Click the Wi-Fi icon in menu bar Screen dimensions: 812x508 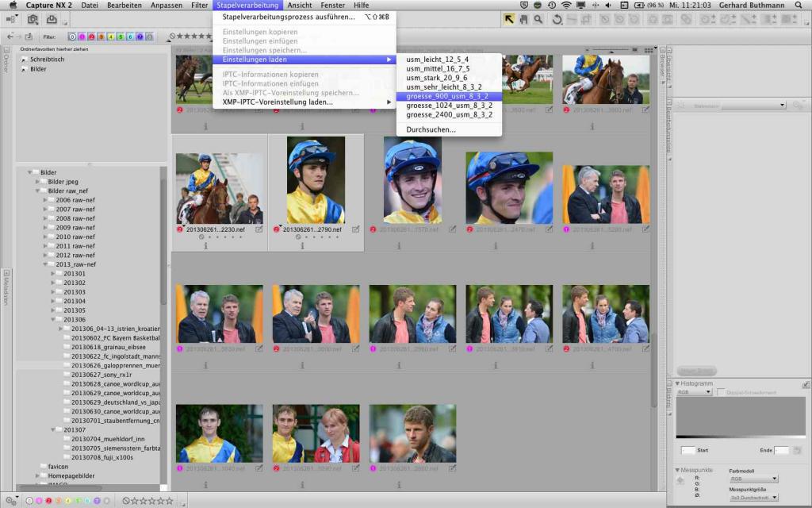click(566, 6)
